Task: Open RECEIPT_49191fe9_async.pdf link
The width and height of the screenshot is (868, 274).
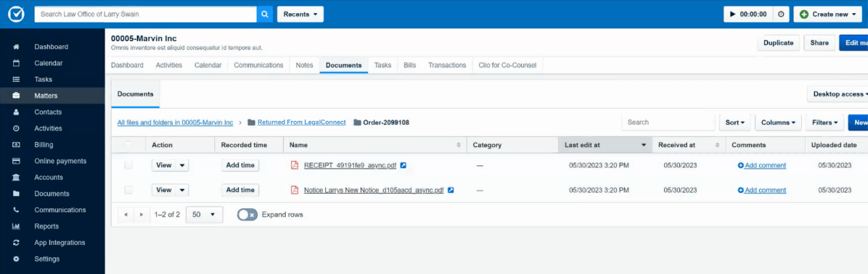Action: coord(350,165)
